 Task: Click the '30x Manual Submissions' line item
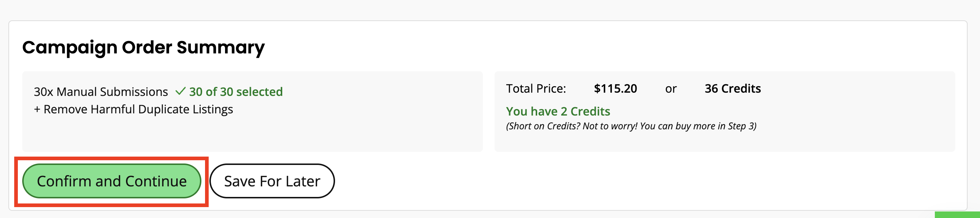point(101,92)
